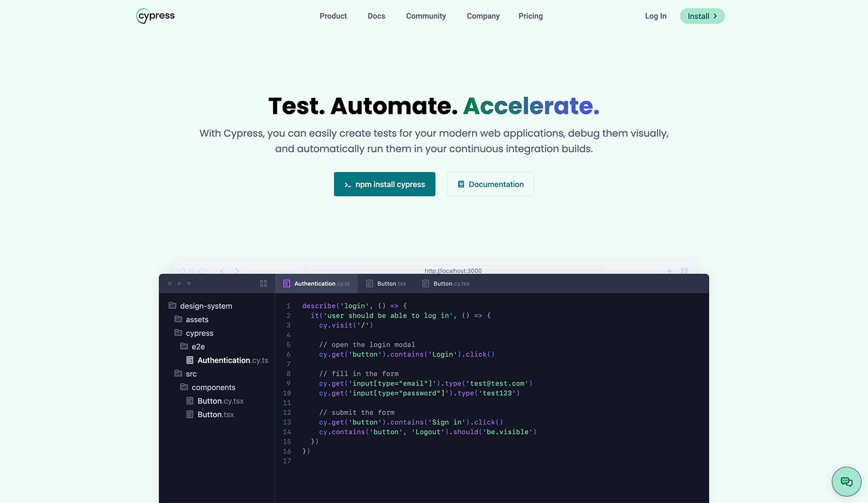
Task: Click the '// open the login modal' comment
Action: (367, 344)
